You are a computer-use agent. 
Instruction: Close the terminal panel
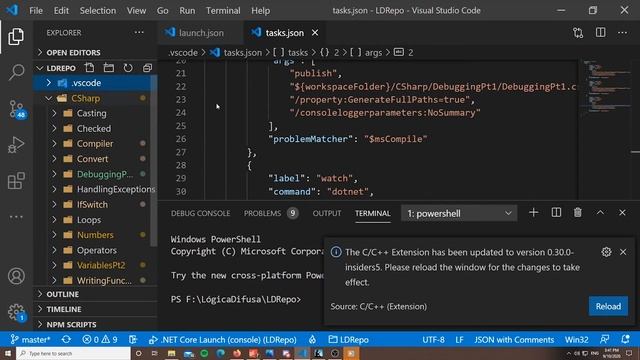[622, 213]
